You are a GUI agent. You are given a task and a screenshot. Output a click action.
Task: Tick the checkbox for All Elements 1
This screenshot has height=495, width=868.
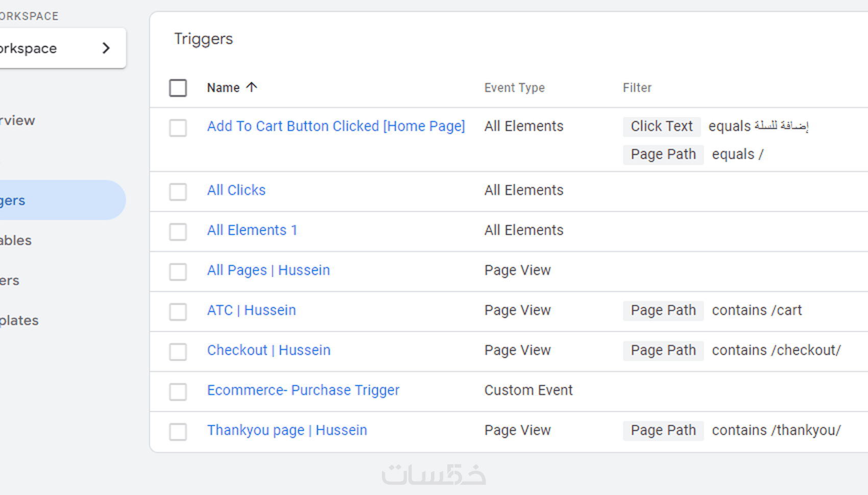[178, 232]
